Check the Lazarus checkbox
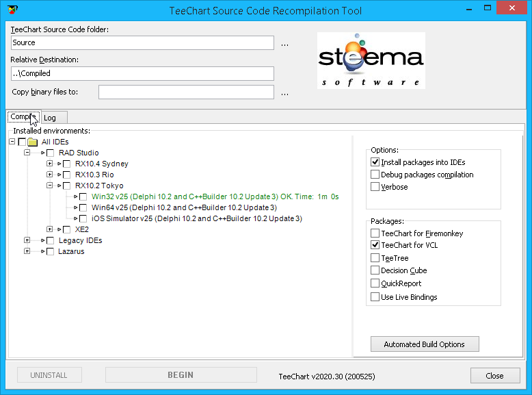The width and height of the screenshot is (532, 395). 50,251
